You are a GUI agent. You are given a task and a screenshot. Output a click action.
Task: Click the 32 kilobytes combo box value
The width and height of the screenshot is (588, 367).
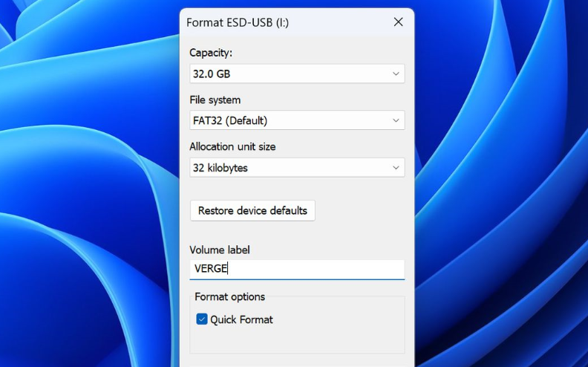220,168
